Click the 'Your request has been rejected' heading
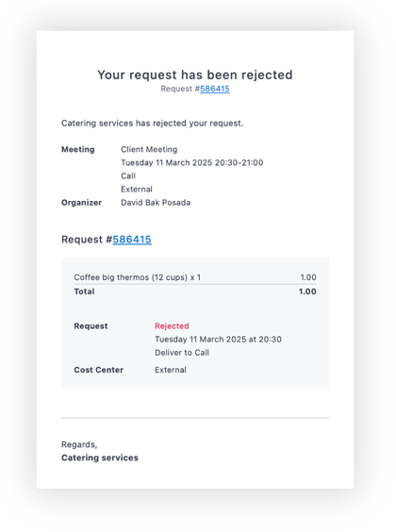The image size is (396, 532). point(195,75)
